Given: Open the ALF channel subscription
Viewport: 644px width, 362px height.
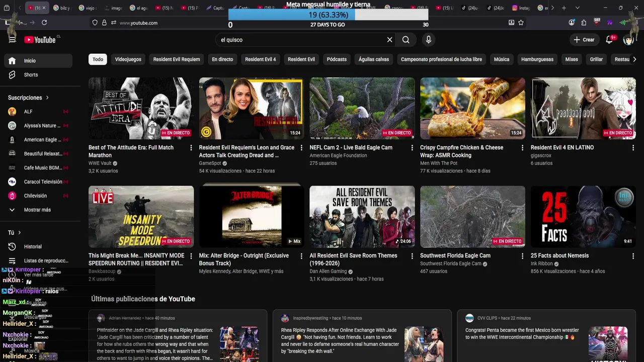Looking at the screenshot, I should (38, 112).
